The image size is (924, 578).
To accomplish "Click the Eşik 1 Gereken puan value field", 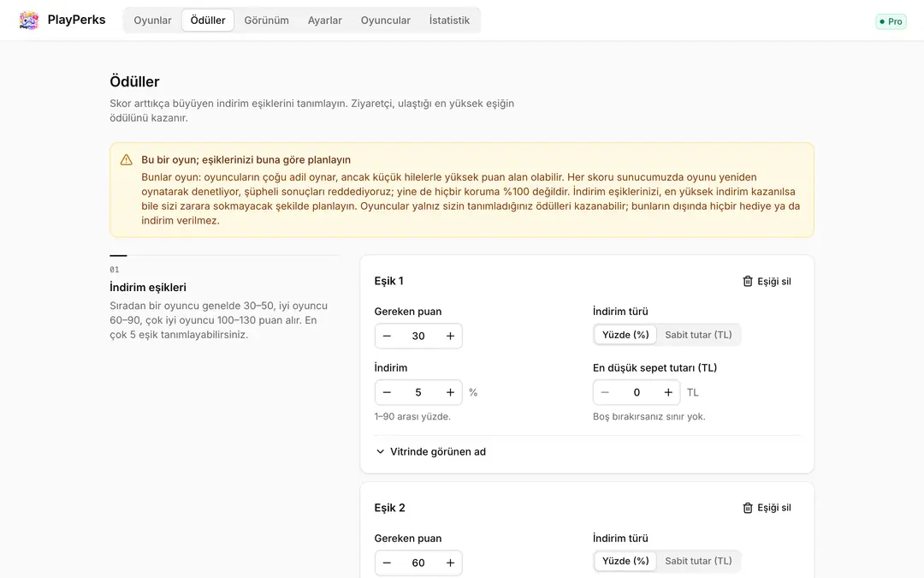I will pos(418,337).
